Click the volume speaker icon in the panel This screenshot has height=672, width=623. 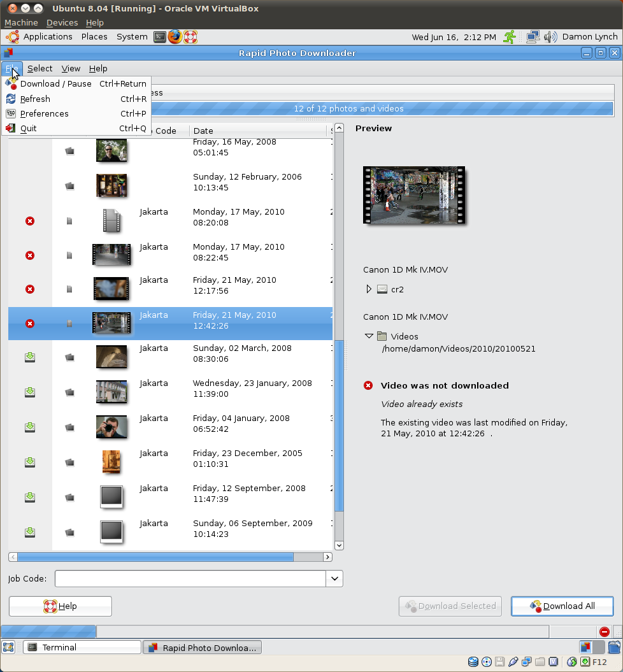(550, 37)
